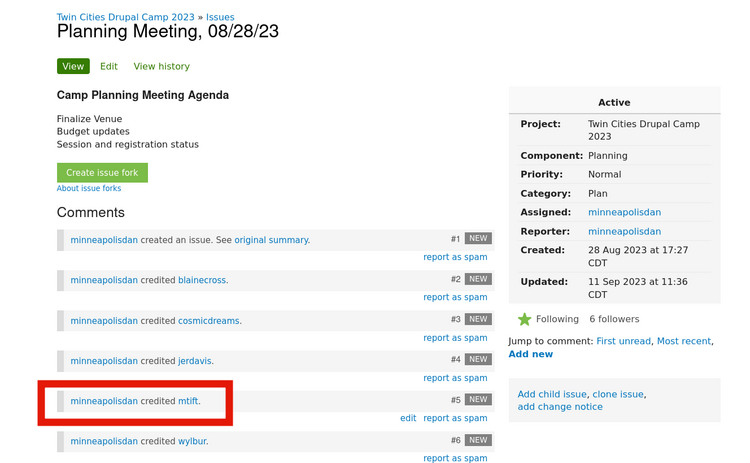The width and height of the screenshot is (750, 463).
Task: Edit comment number 5
Action: click(408, 418)
